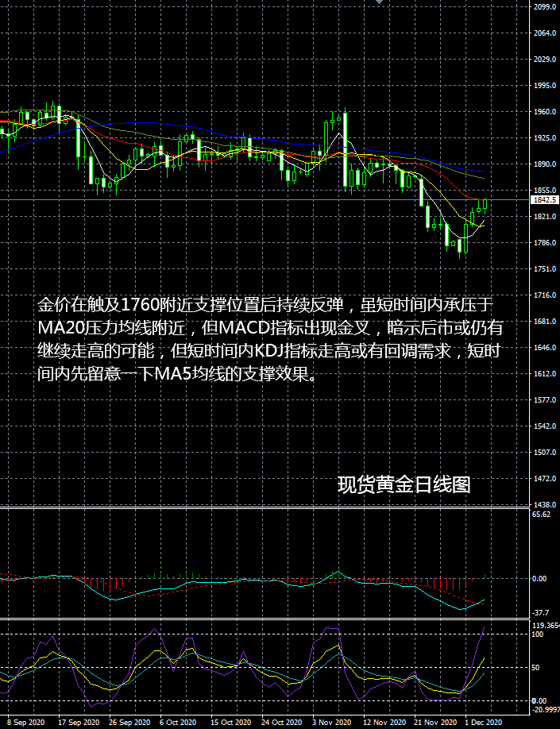The width and height of the screenshot is (560, 729).
Task: Select the 12 Nov 2020 time axis label
Action: (384, 723)
